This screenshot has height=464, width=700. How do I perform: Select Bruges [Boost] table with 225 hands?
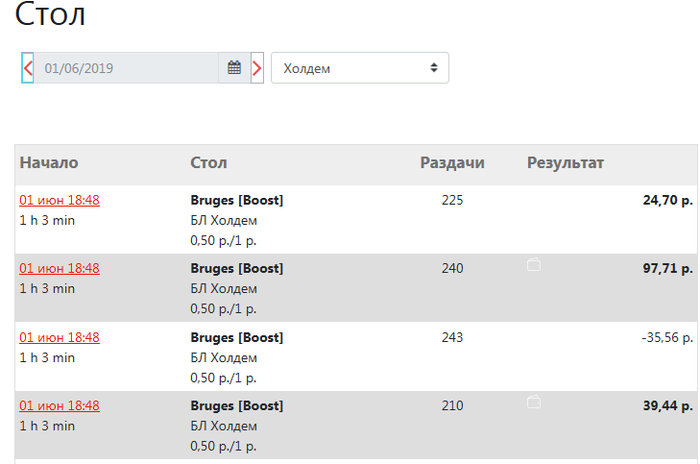tap(237, 200)
